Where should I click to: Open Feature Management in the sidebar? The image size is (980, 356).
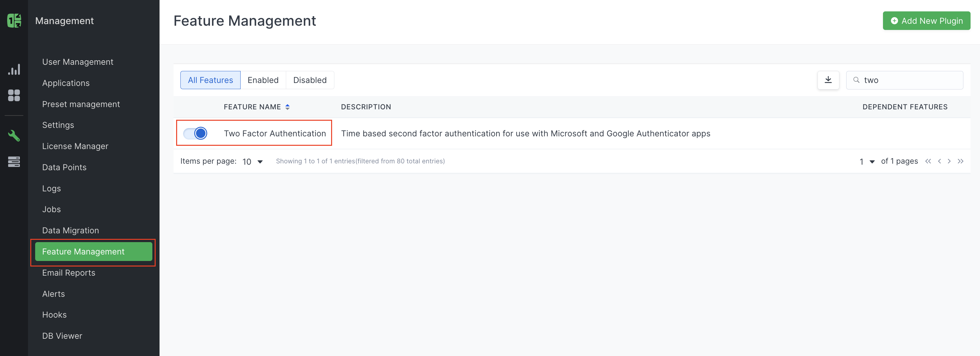[x=93, y=252]
